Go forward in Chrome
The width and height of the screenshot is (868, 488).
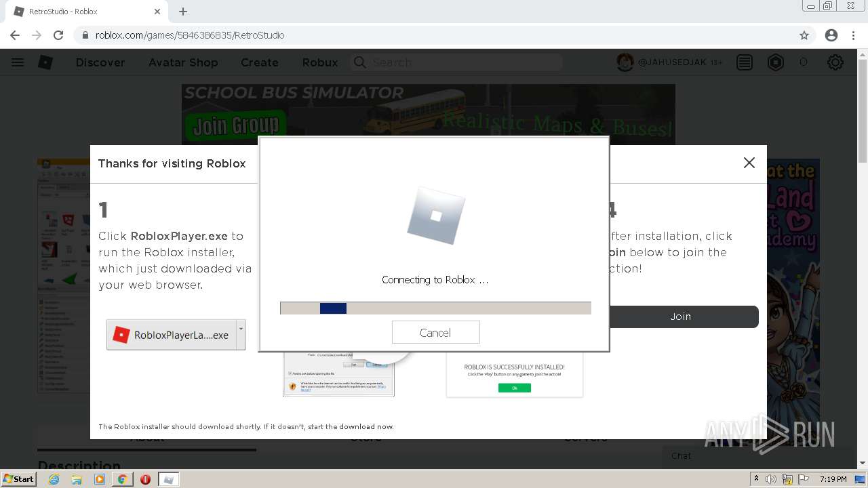click(37, 35)
